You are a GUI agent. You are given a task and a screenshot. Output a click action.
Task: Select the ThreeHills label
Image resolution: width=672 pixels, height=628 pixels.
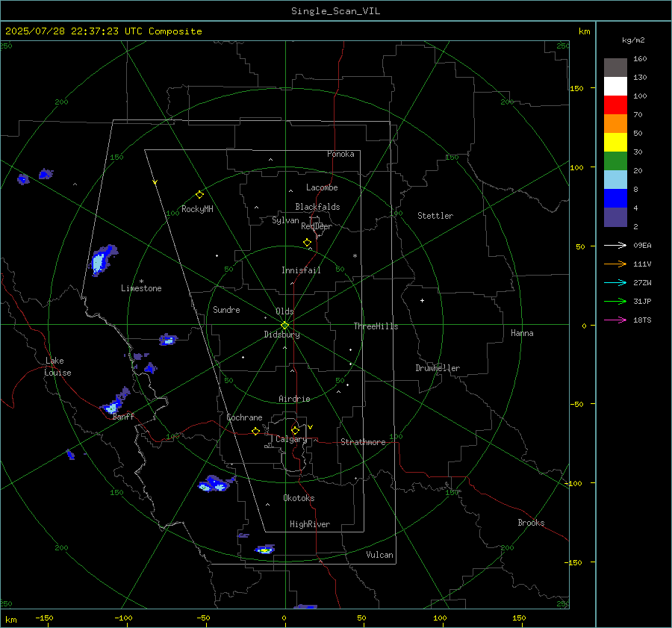click(376, 326)
